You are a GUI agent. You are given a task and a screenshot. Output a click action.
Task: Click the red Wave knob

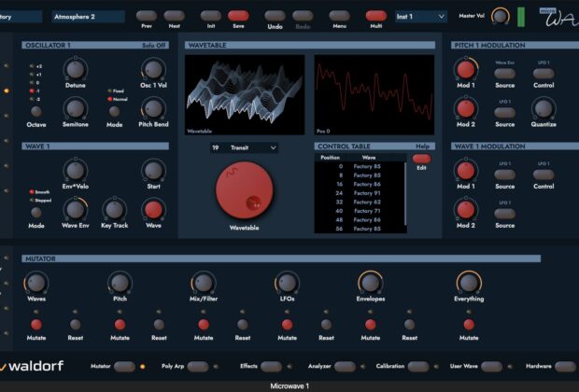(x=153, y=210)
